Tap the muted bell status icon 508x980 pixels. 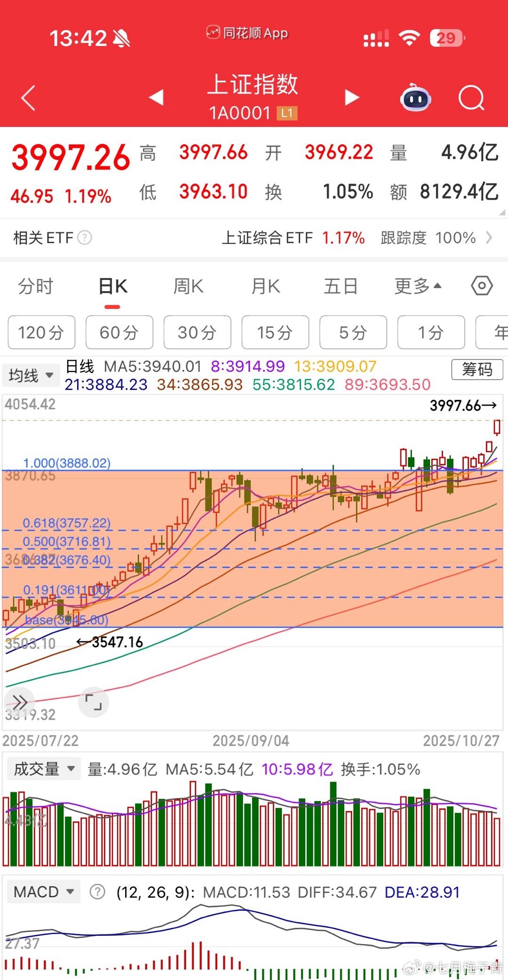click(x=122, y=38)
